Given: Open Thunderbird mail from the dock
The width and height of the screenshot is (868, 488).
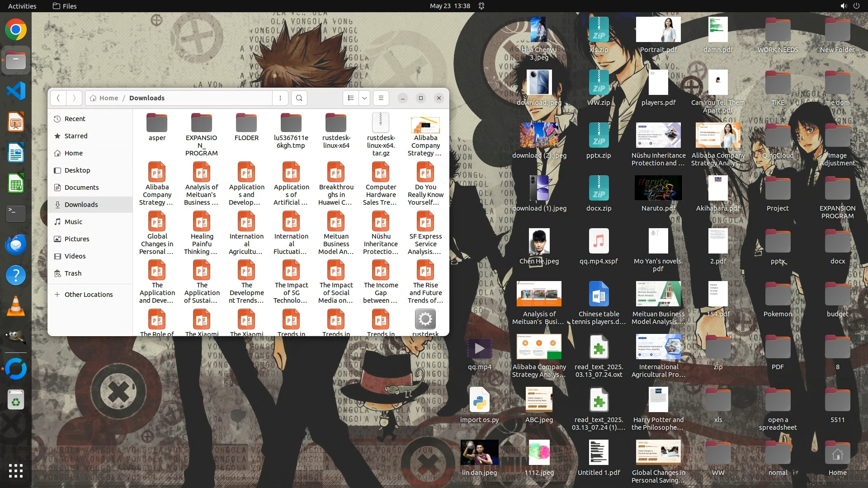Looking at the screenshot, I should tap(16, 244).
